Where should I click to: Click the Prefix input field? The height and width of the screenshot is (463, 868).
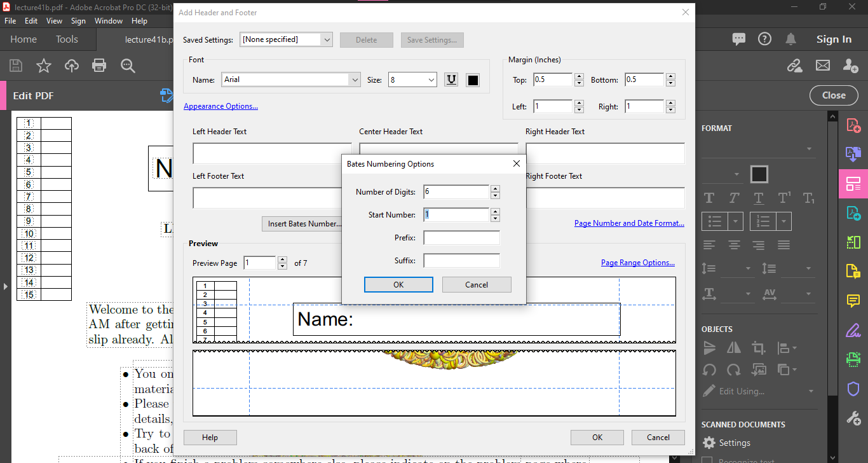(x=461, y=238)
